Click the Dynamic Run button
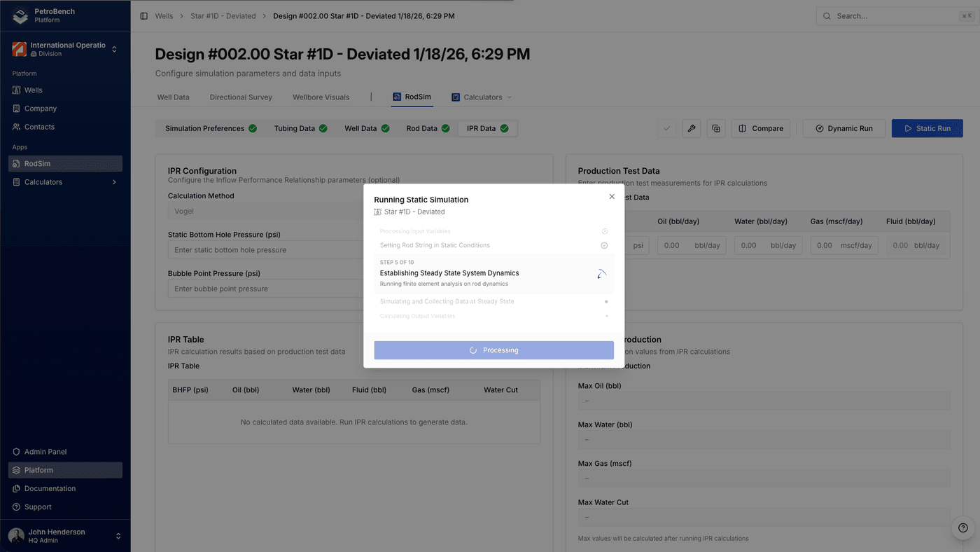 (x=843, y=128)
